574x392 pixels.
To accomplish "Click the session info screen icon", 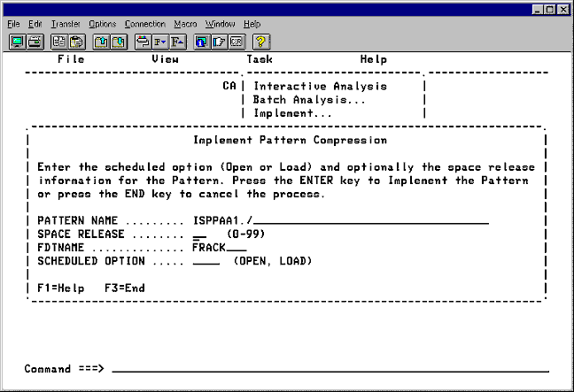I will (202, 42).
